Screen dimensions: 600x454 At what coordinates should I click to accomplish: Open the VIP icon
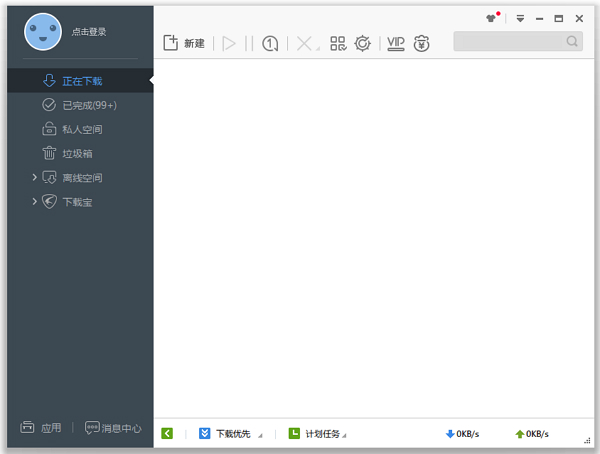pos(396,43)
